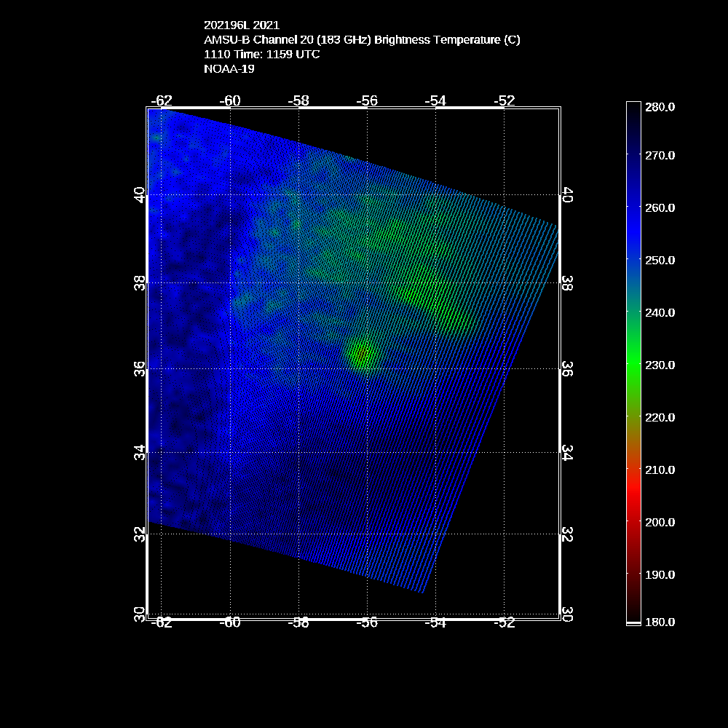Click the 260.0 colorbar label
Screen dimensions: 728x728
pos(660,207)
